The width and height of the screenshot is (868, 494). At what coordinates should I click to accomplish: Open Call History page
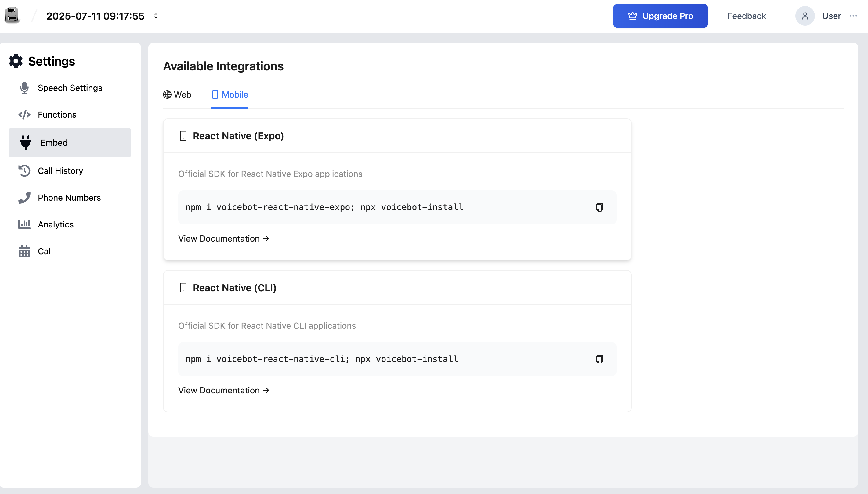[x=70, y=171]
